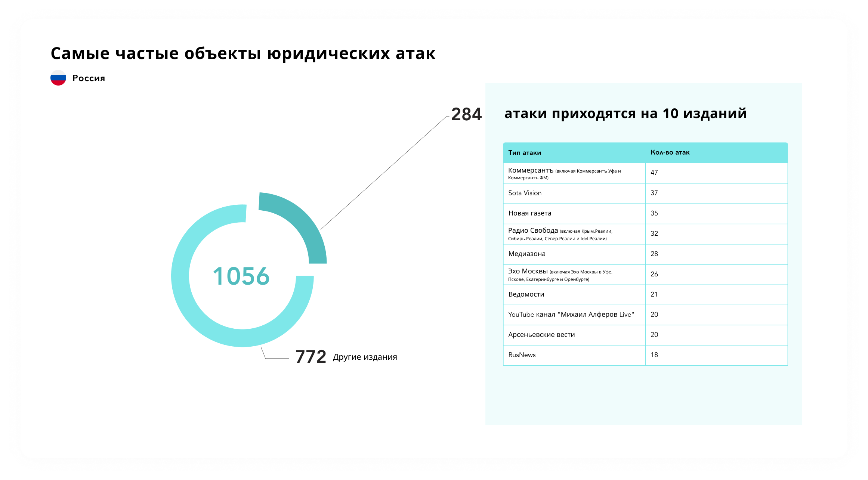Click the value "20" for Михаил Алферов Live
The image size is (868, 480).
pos(654,315)
